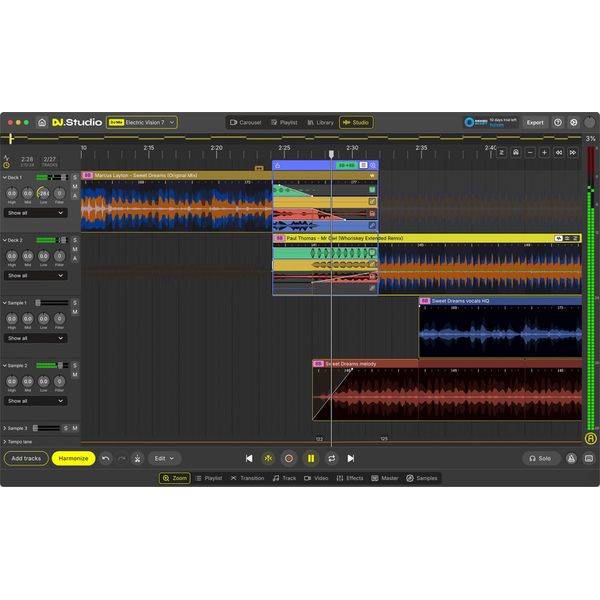600x600 pixels.
Task: Open the Master bottom tab
Action: (385, 478)
